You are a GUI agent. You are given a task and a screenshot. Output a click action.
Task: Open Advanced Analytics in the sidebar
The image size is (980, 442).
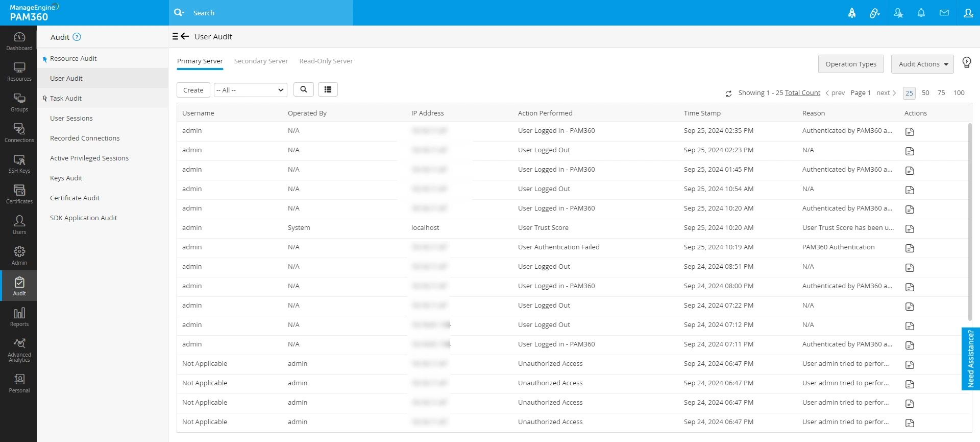19,350
